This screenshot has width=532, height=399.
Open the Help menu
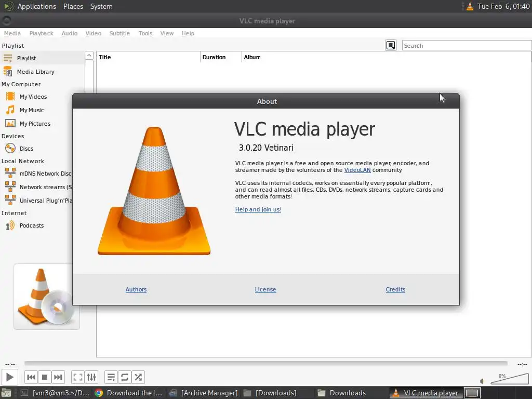click(188, 33)
